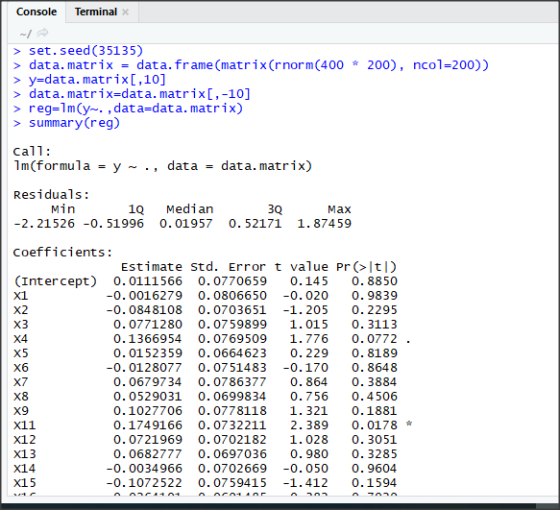
Task: Click the ~/ working directory path
Action: click(x=25, y=34)
